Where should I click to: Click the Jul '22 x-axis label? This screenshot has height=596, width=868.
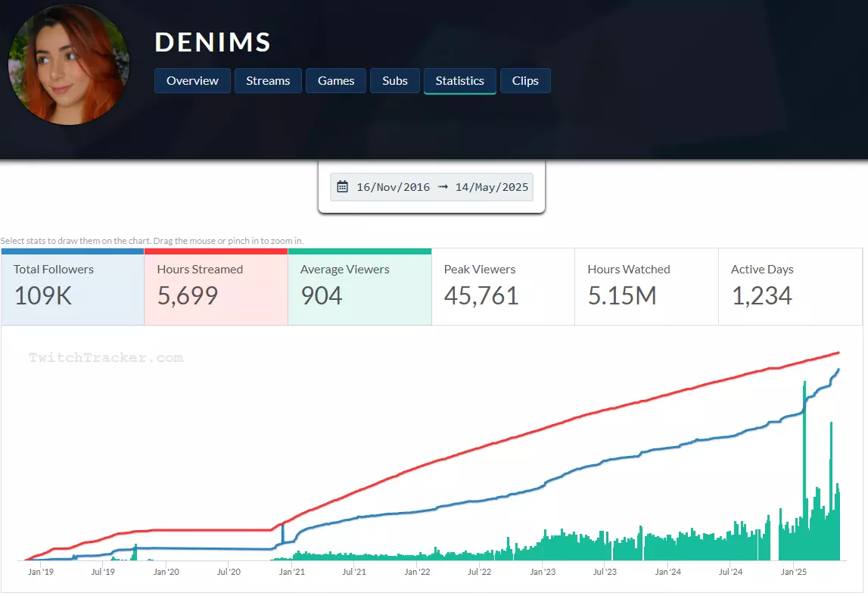pos(479,572)
